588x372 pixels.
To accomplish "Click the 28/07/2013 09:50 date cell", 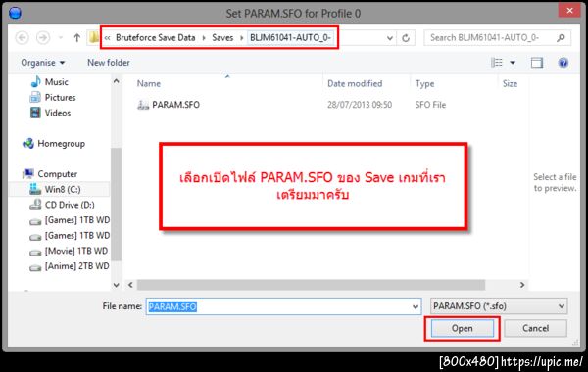I will (360, 105).
